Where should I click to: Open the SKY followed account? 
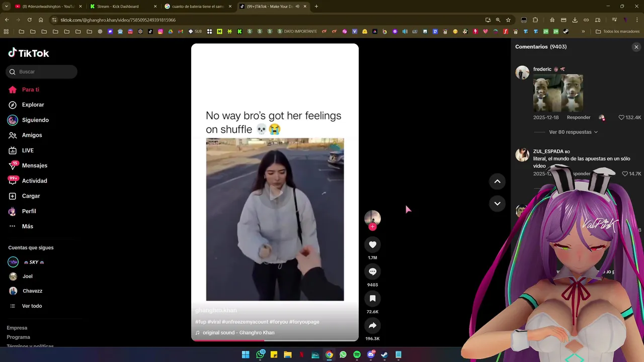coord(26,262)
